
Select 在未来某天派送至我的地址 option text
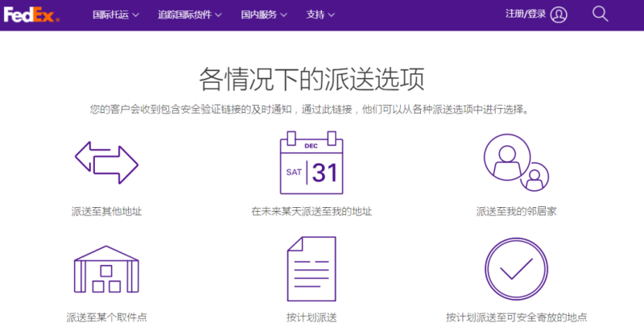(x=311, y=212)
